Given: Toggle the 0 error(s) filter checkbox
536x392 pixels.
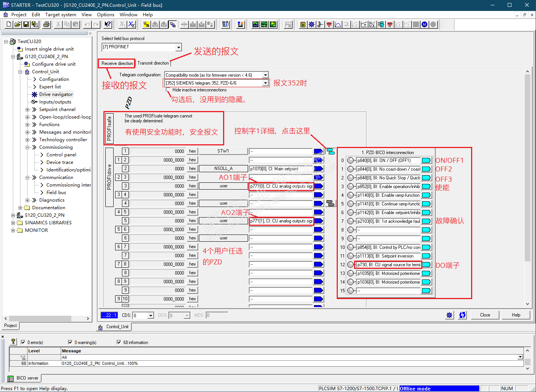Looking at the screenshot, I should 23,342.
